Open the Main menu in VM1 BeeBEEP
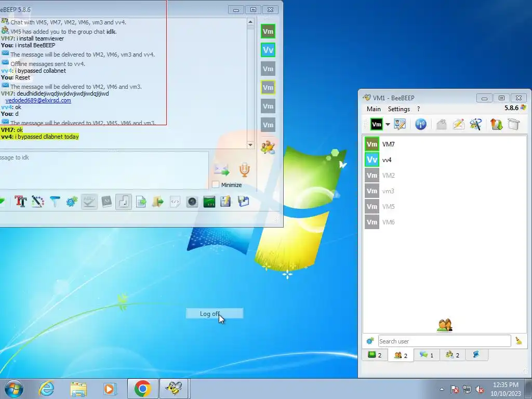The height and width of the screenshot is (399, 532). (374, 109)
